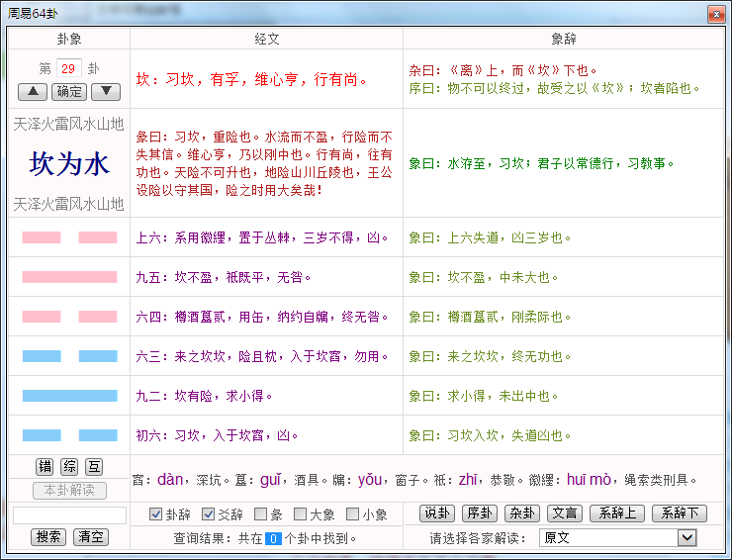
Task: Click the down arrow for next hexagram
Action: tap(106, 92)
